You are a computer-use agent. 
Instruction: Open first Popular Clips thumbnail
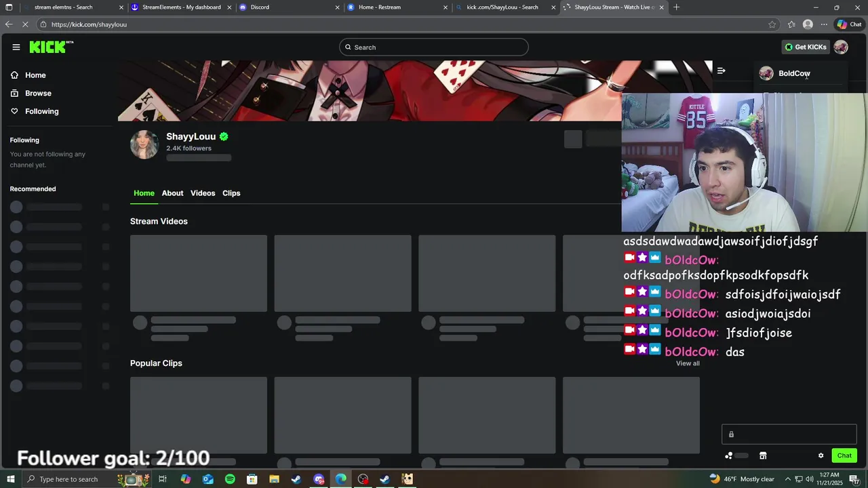point(199,415)
